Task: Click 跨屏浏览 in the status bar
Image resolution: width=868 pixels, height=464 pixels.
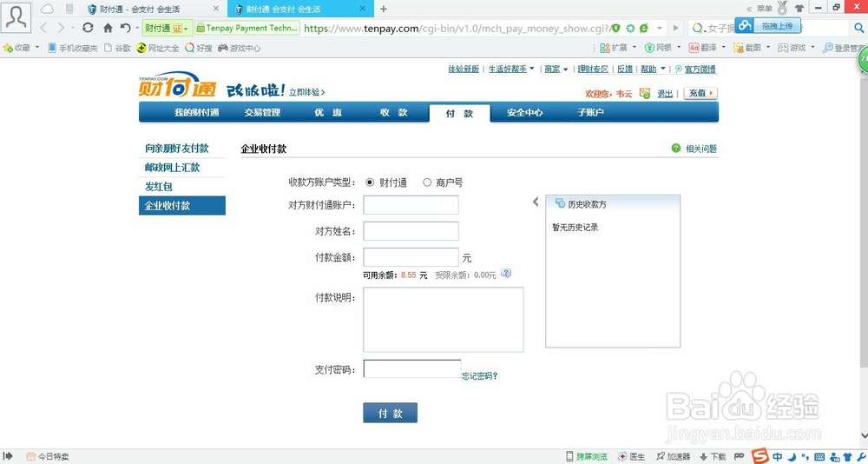Action: 587,457
